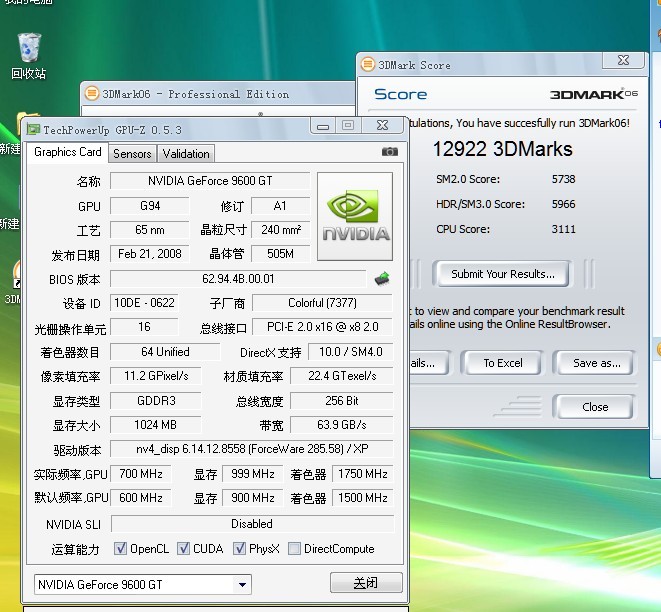Click the device ID 10DE - 0622
661x612 pixels.
[144, 303]
